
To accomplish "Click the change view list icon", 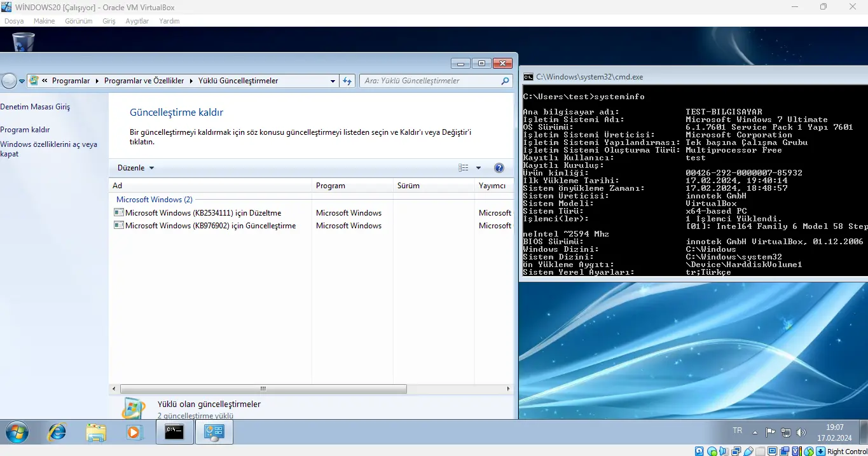I will [x=464, y=168].
